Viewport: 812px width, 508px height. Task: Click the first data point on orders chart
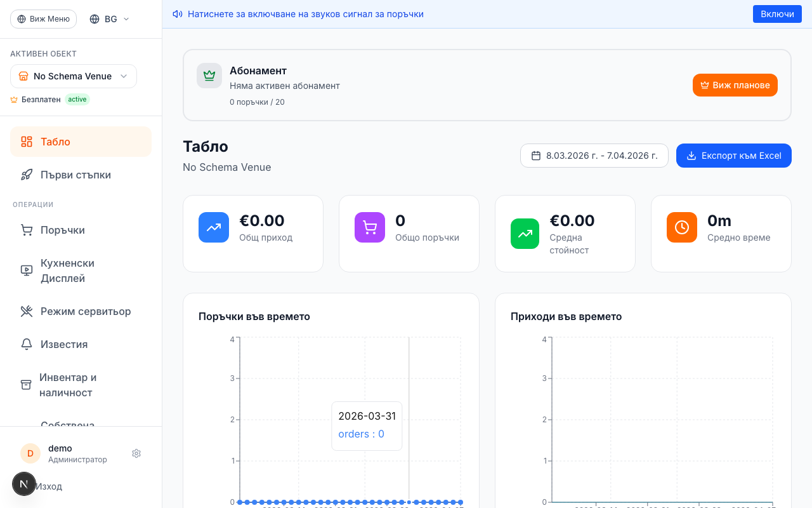(240, 502)
